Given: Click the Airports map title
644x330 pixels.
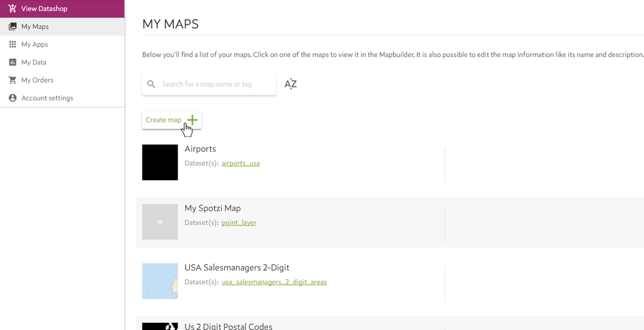Looking at the screenshot, I should point(200,149).
